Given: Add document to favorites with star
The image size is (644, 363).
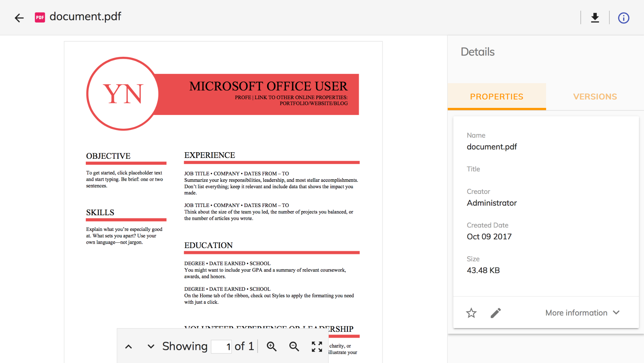Looking at the screenshot, I should tap(471, 313).
